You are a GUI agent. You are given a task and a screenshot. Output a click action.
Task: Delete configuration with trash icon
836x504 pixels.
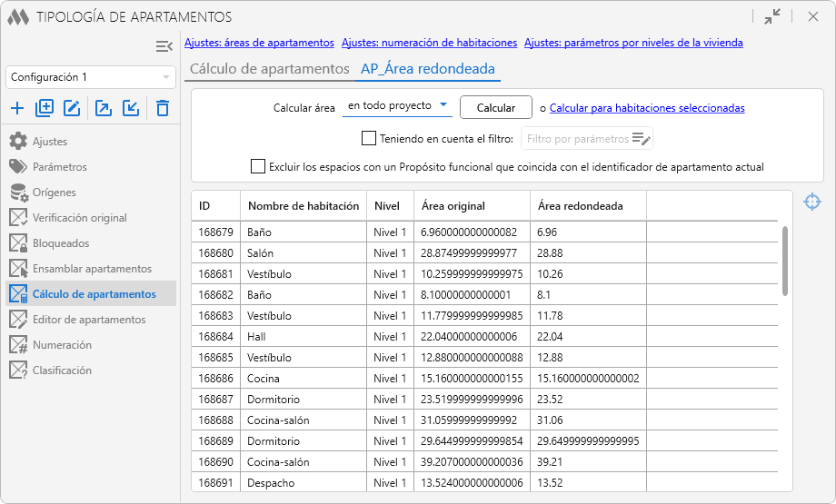pos(163,109)
